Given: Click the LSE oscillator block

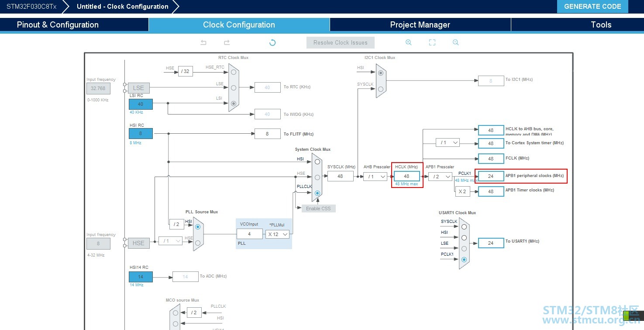Looking at the screenshot, I should coord(138,88).
